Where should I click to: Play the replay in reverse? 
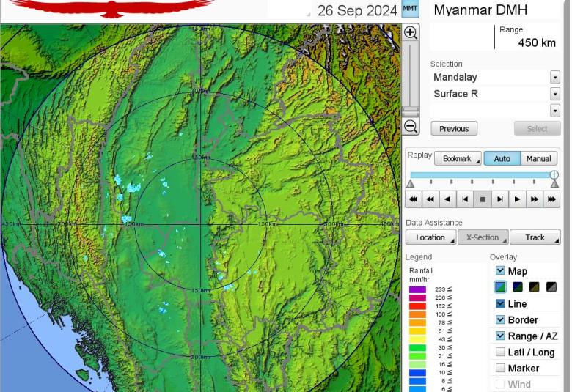click(447, 199)
